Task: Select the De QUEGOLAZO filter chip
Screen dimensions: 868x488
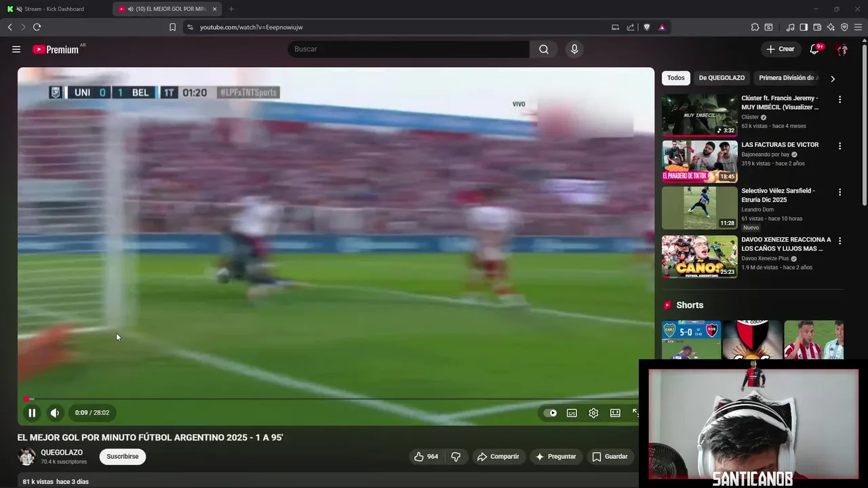Action: pos(722,78)
